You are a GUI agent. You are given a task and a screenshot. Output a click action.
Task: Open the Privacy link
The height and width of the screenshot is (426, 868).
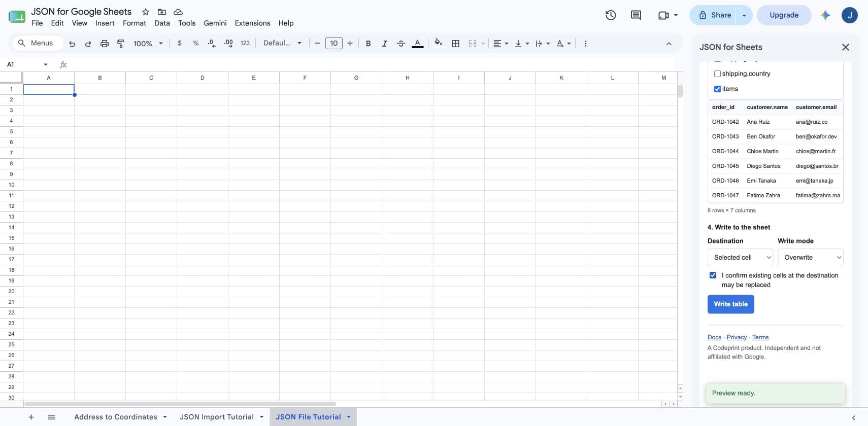737,337
